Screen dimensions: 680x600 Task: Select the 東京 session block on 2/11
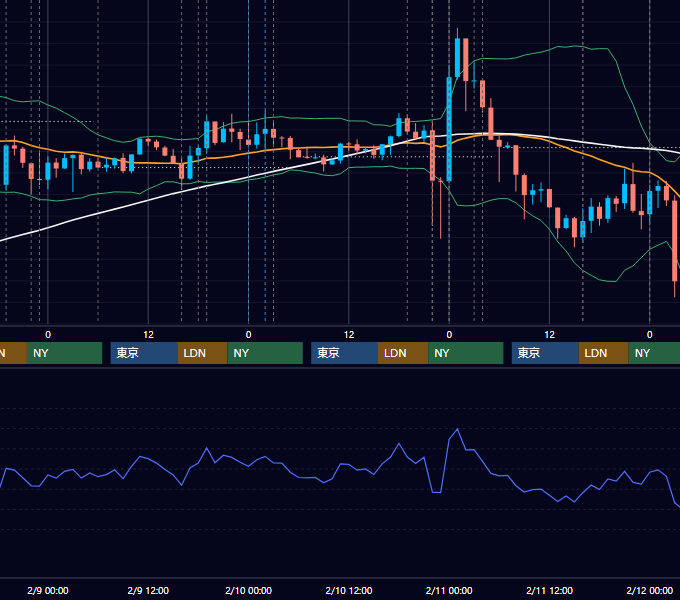click(x=545, y=353)
